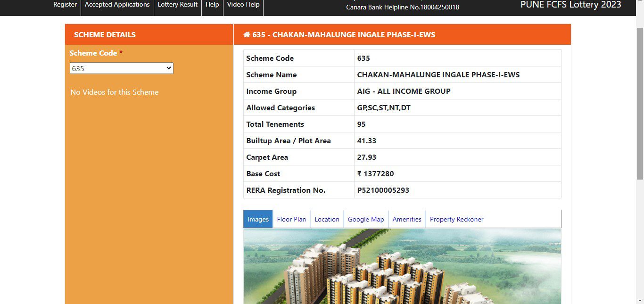Open the Lottery Result menu
The height and width of the screenshot is (304, 644).
[x=177, y=4]
